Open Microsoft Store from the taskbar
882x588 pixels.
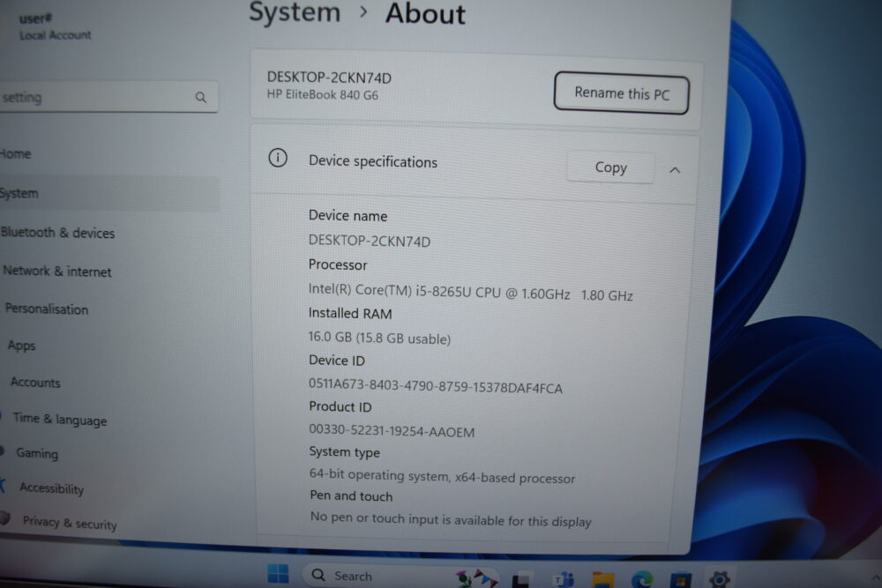click(x=681, y=579)
